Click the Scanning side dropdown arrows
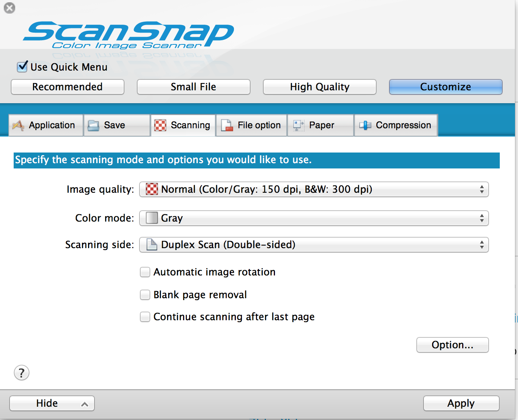Viewport: 518px width, 420px height. click(x=482, y=245)
